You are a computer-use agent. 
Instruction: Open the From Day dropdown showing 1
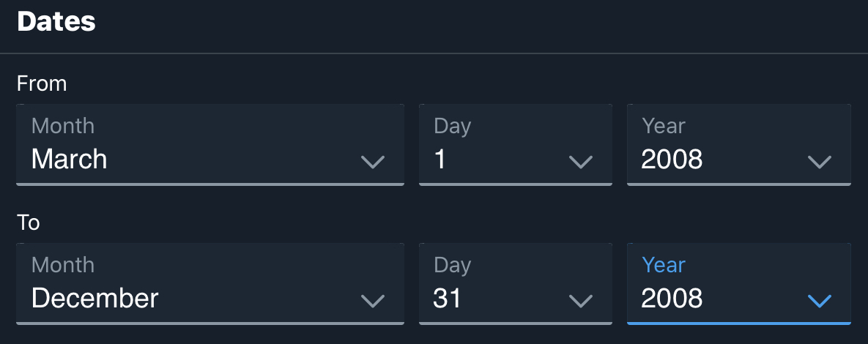pos(515,145)
